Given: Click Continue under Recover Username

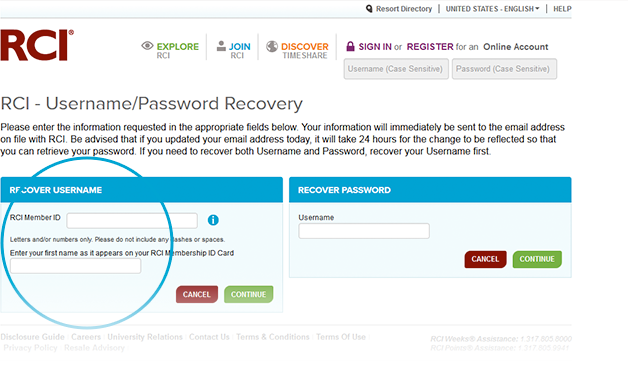Looking at the screenshot, I should coord(248,294).
